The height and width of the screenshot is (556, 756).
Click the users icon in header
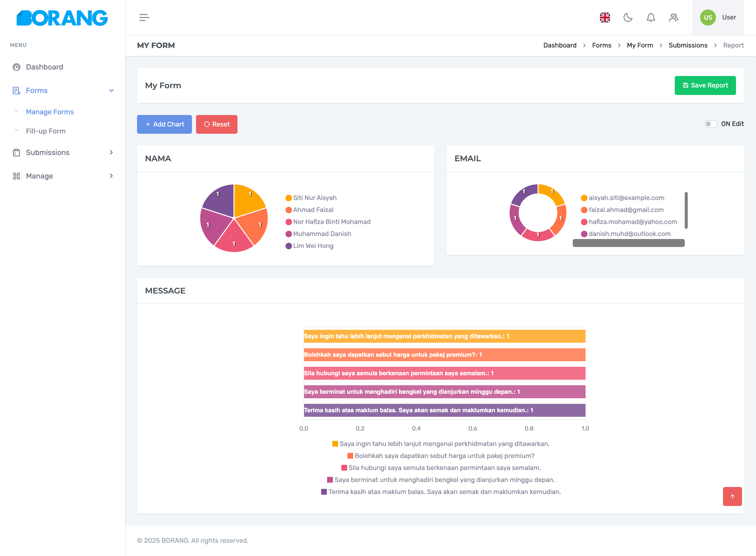[673, 17]
